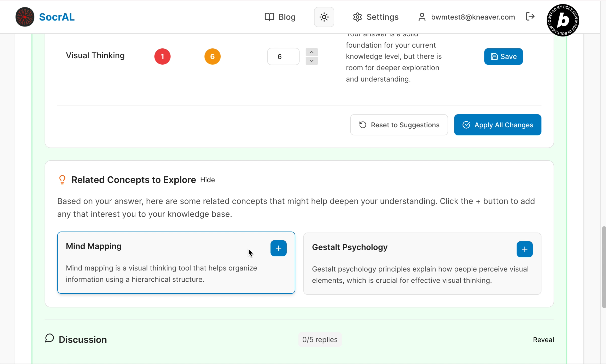
Task: Toggle the light/dark theme sun button
Action: click(324, 17)
